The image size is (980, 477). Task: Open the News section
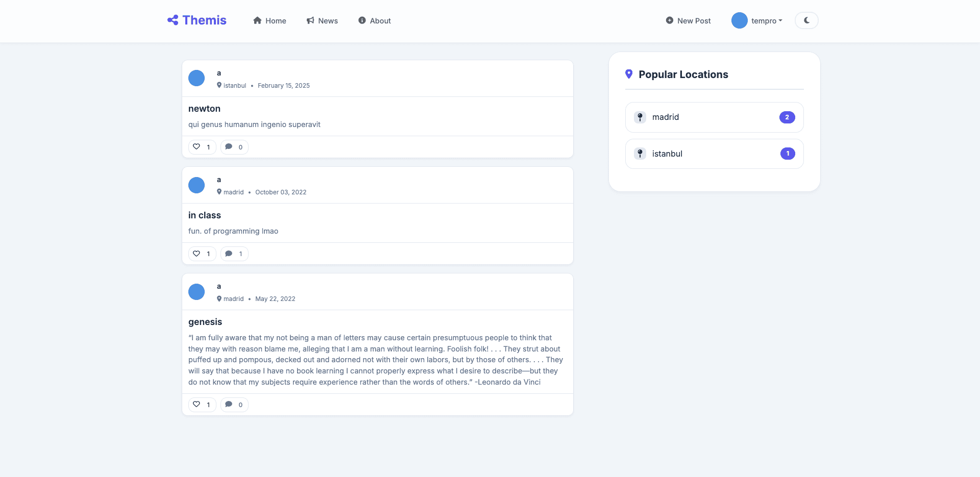[322, 21]
